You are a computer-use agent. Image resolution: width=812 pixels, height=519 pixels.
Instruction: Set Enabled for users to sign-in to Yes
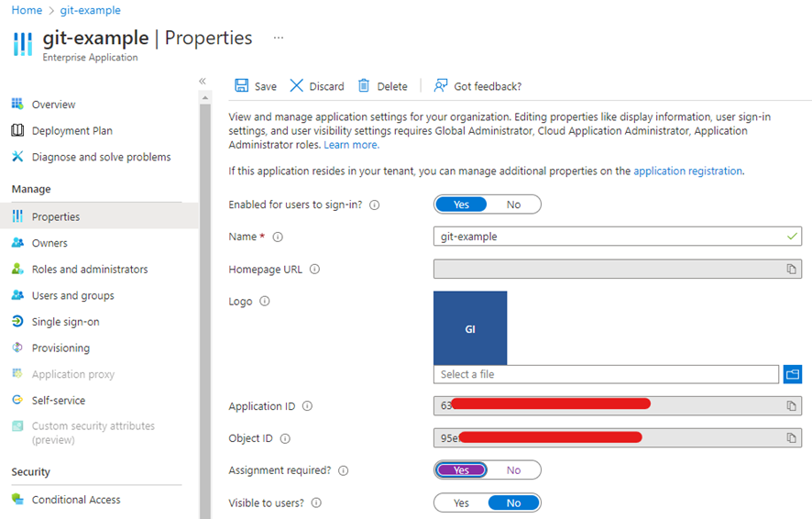click(x=461, y=204)
